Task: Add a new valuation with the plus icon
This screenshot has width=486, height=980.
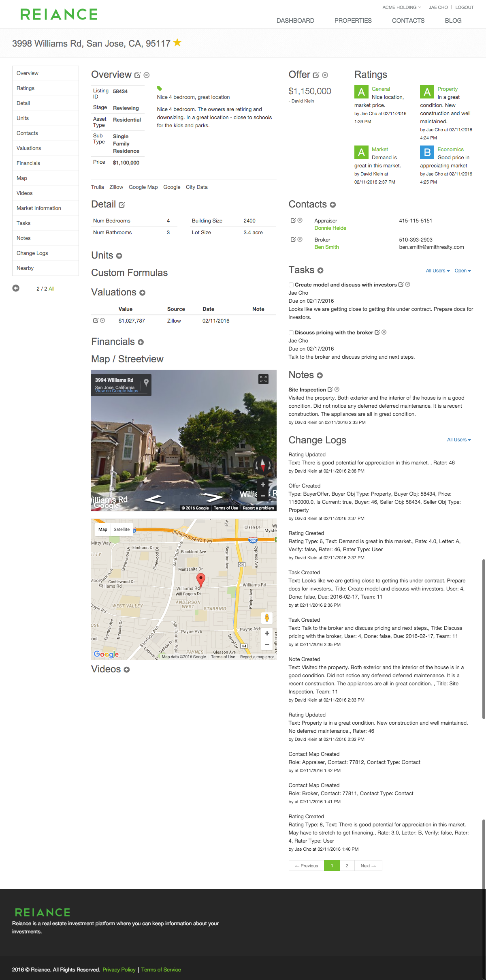Action: (143, 293)
